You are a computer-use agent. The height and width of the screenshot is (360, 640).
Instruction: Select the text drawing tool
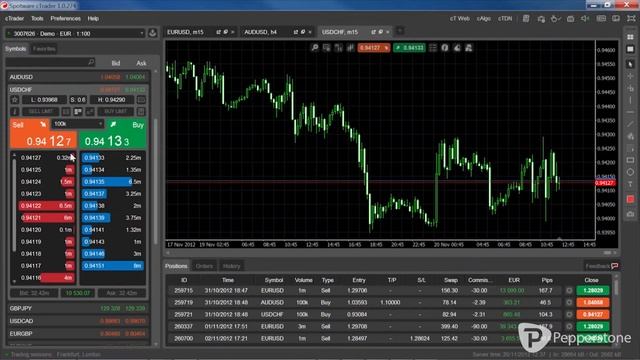click(x=630, y=184)
